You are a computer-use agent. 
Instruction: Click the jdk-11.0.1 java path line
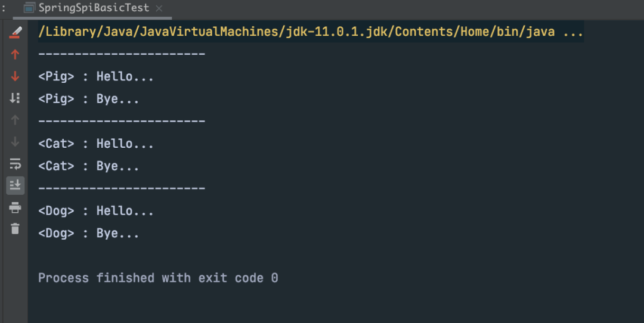(311, 32)
